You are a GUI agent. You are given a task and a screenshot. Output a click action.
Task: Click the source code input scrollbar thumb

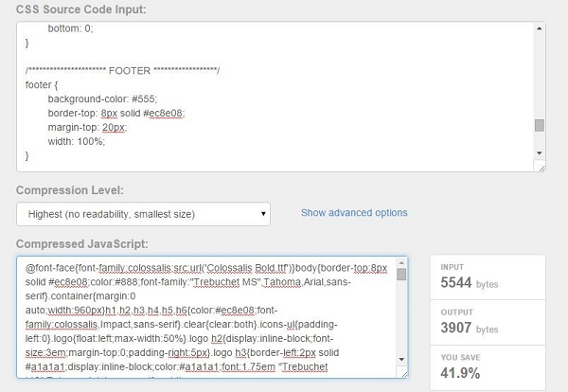(539, 125)
